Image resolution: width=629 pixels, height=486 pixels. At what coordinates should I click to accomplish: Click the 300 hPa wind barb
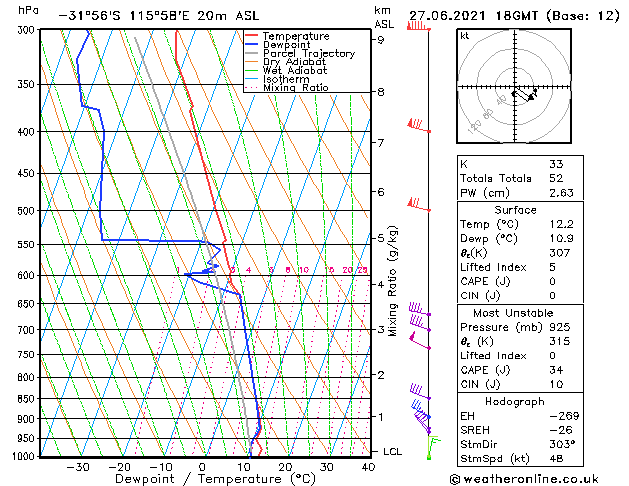pyautogui.click(x=418, y=26)
